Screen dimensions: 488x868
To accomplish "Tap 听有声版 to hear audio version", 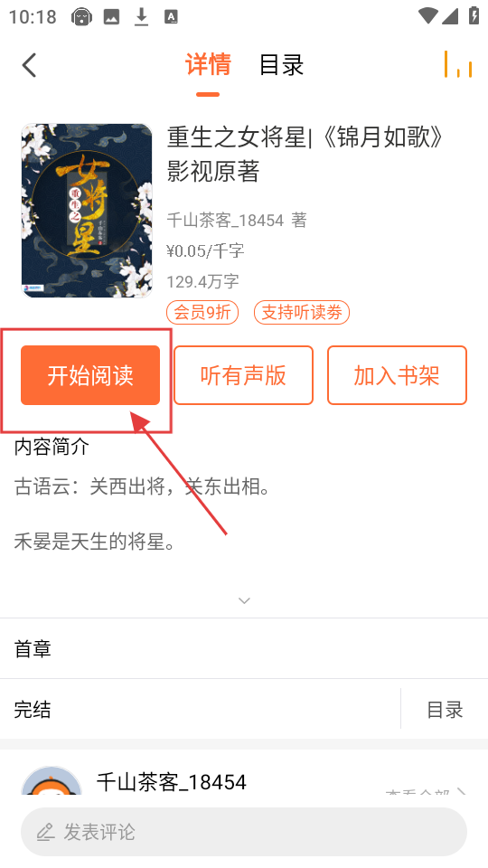I will pos(243,375).
